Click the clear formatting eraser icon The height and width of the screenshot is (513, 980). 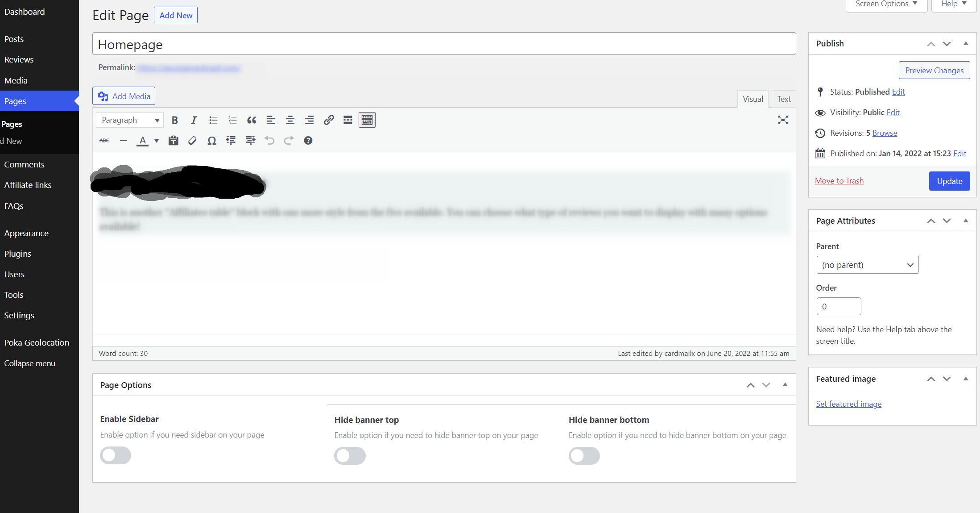click(x=192, y=141)
